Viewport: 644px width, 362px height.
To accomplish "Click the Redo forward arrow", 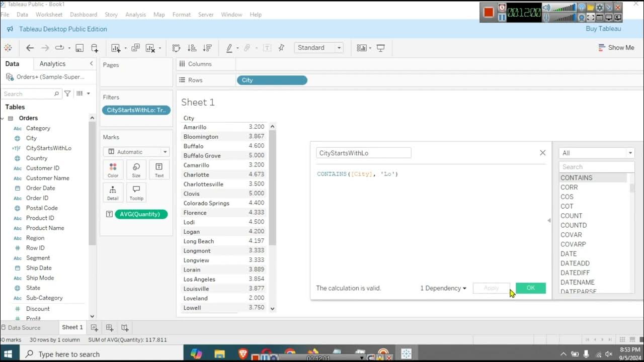I will pos(45,48).
